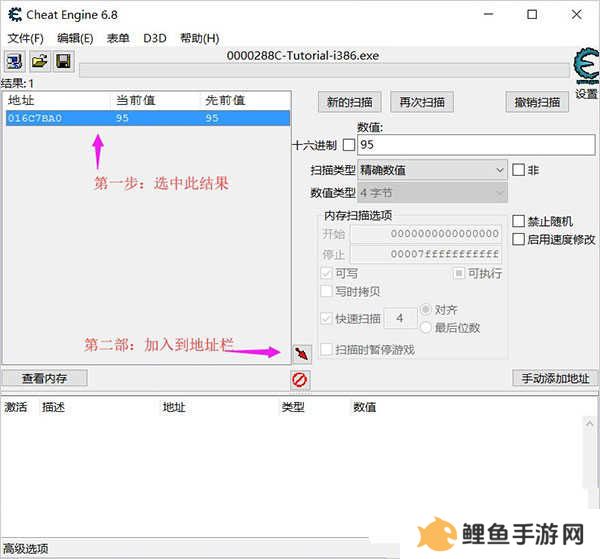Click the 设置 label under the logo
This screenshot has height=559, width=600.
(x=587, y=94)
